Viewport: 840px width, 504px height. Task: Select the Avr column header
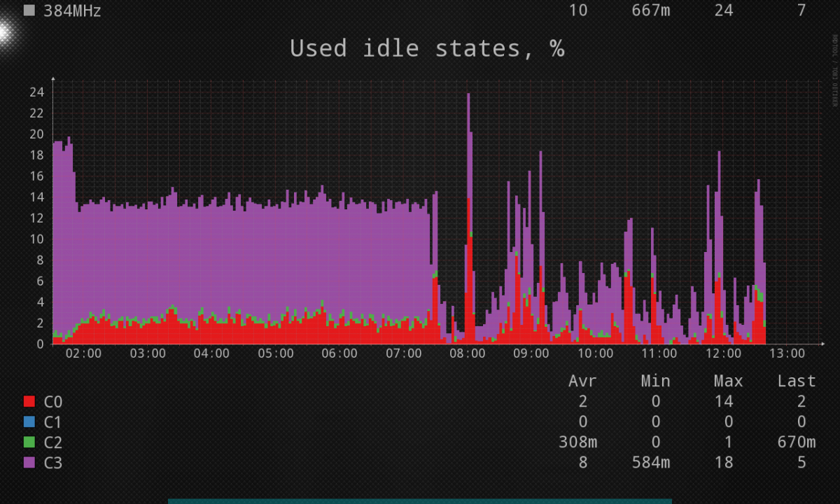coord(582,381)
